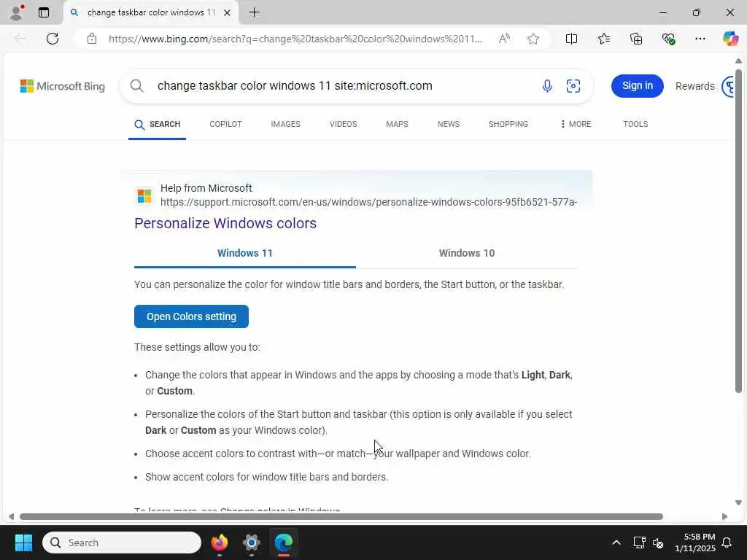The width and height of the screenshot is (747, 560).
Task: Select the Windows 10 tab
Action: [467, 253]
